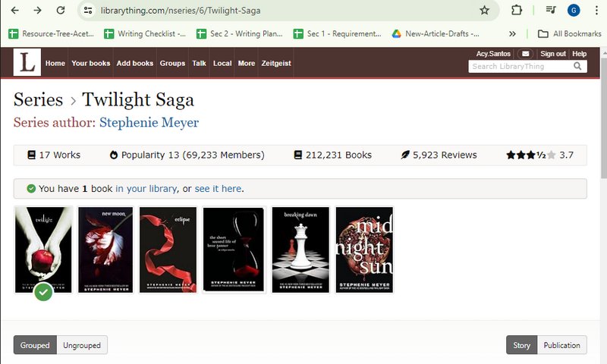This screenshot has height=364, width=607.
Task: Open the New Moon book cover
Action: tap(105, 250)
